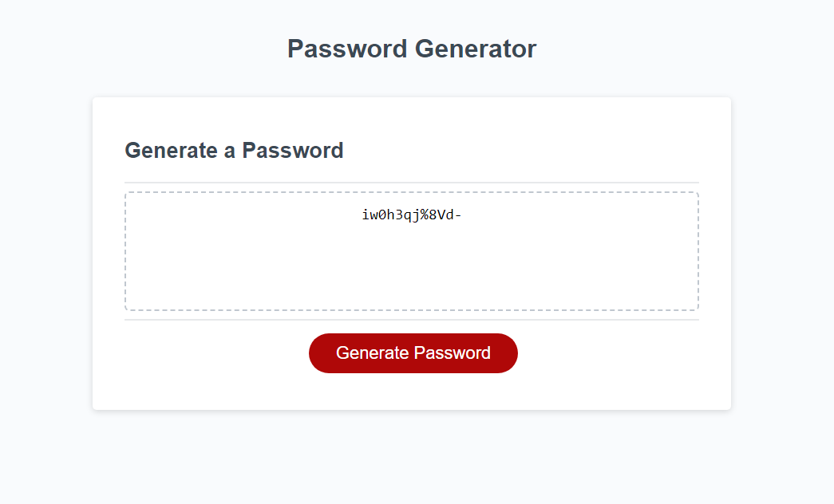Image resolution: width=834 pixels, height=504 pixels.
Task: Click the grey page background below the card
Action: [411, 459]
